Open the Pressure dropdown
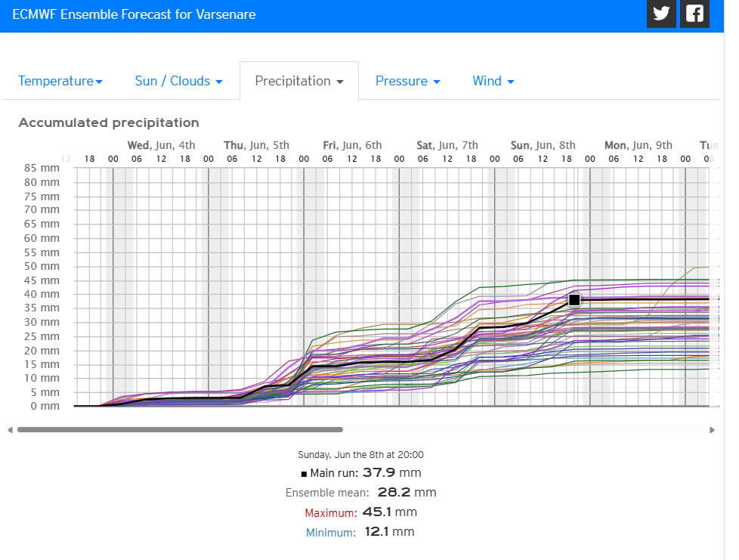Viewport: 739px width, 560px height. 407,81
